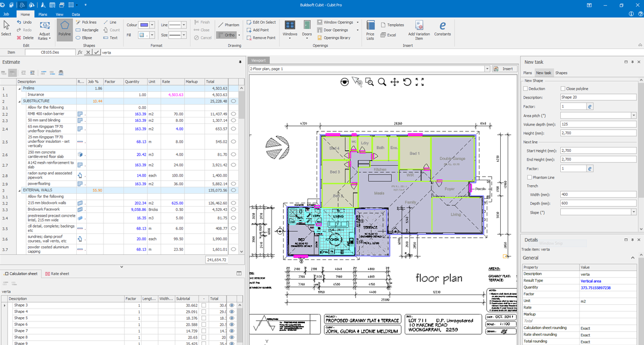Open the Rate sheet tab
This screenshot has width=644, height=345.
click(57, 274)
